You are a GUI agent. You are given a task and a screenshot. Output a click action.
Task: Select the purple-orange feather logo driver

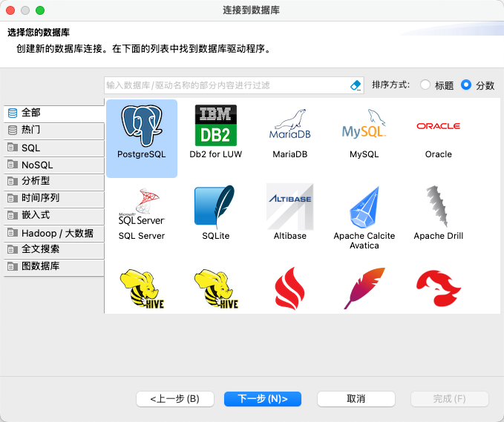tap(364, 288)
